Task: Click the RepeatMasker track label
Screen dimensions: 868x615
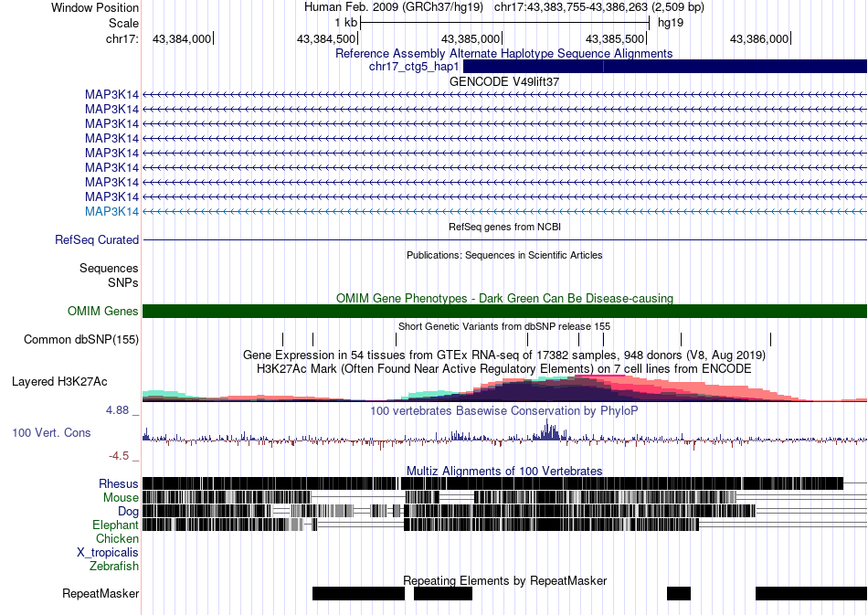Action: (x=101, y=593)
